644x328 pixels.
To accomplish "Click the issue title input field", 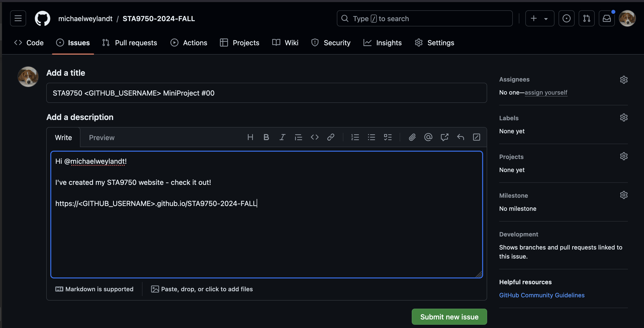I will pyautogui.click(x=266, y=93).
